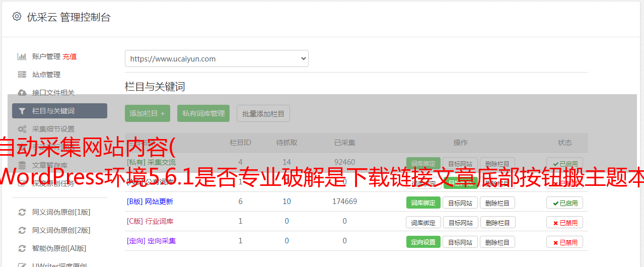Image resolution: width=644 pixels, height=267 pixels.
Task: Toggle the 已禁用 status of 定向采集 row
Action: (x=564, y=242)
